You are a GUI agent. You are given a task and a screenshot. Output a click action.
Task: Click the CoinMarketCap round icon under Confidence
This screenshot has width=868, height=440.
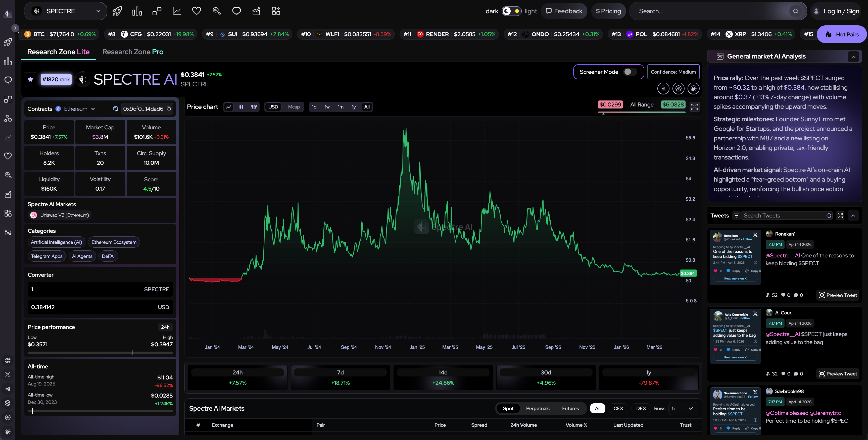[x=678, y=89]
